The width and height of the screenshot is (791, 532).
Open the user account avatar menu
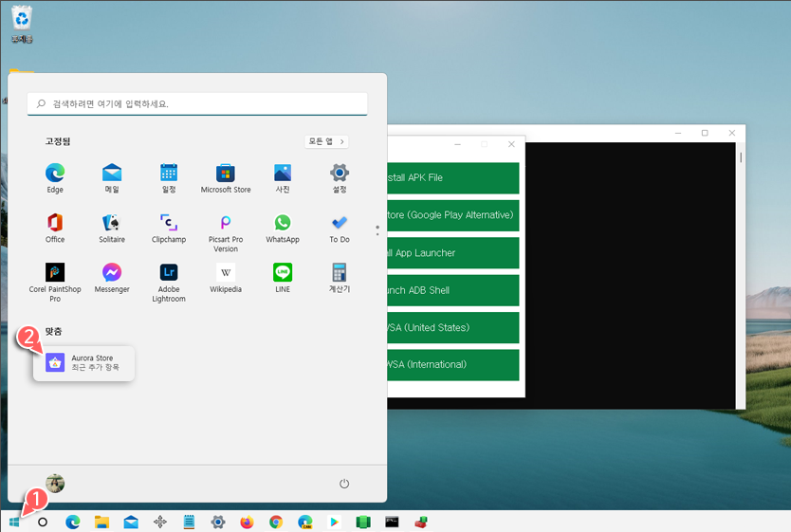[55, 484]
